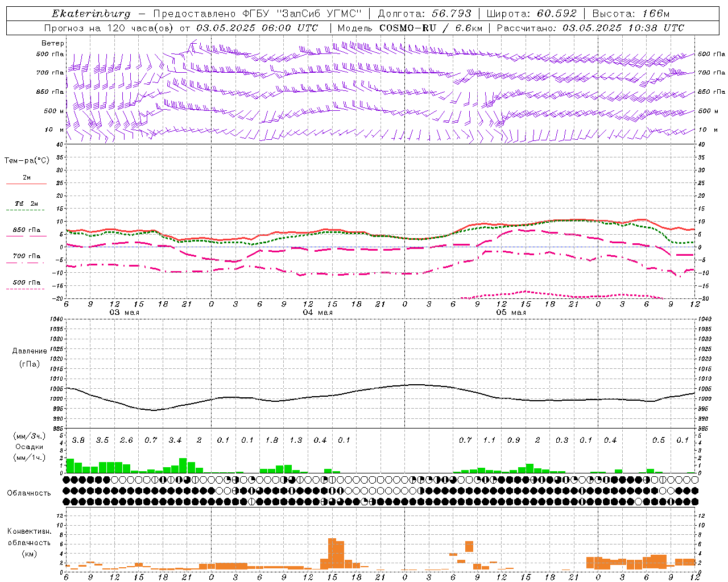Viewport: 728px width, 582px height.
Task: Click the Осадки label
Action: (30, 447)
